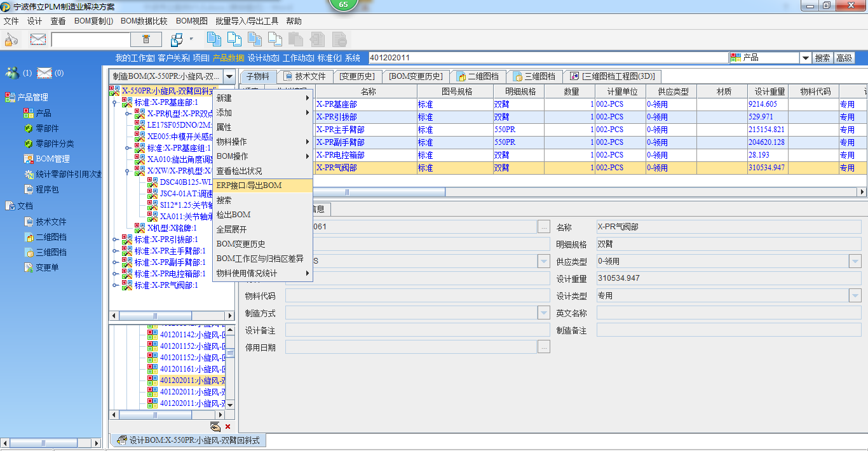The height and width of the screenshot is (451, 868).
Task: Choose 全层展开 from context menu
Action: (231, 229)
